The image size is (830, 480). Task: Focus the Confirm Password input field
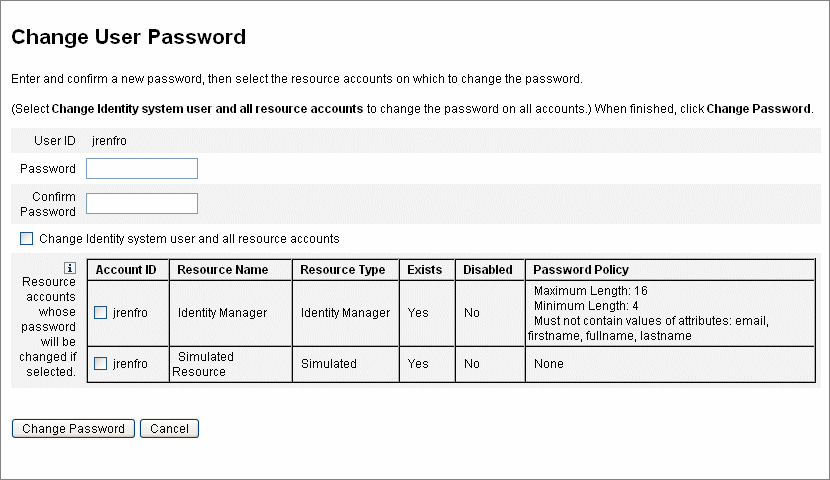(x=142, y=203)
